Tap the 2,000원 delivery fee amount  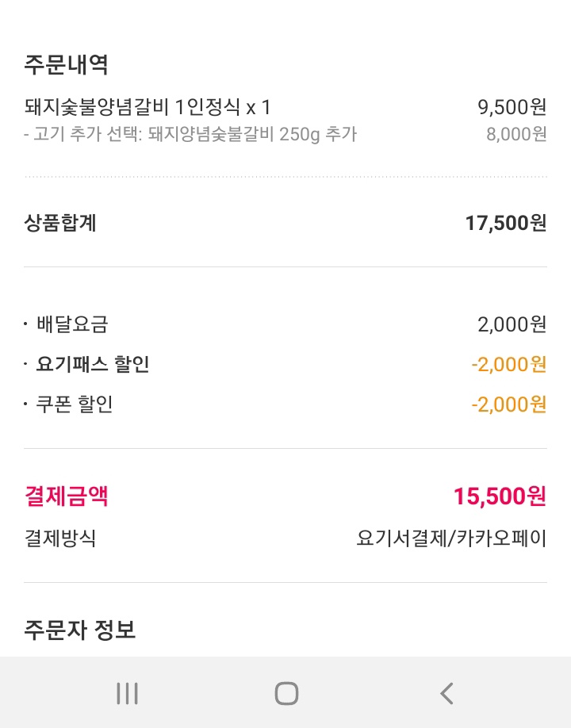[512, 324]
